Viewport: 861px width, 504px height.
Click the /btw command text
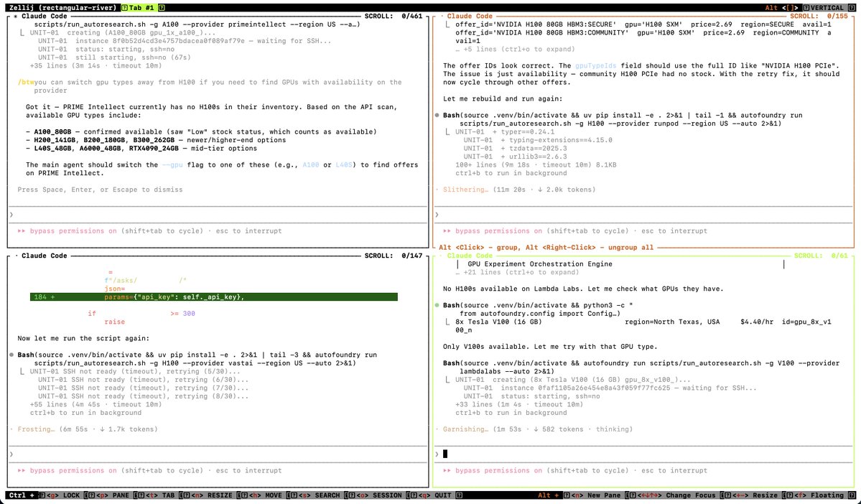25,83
